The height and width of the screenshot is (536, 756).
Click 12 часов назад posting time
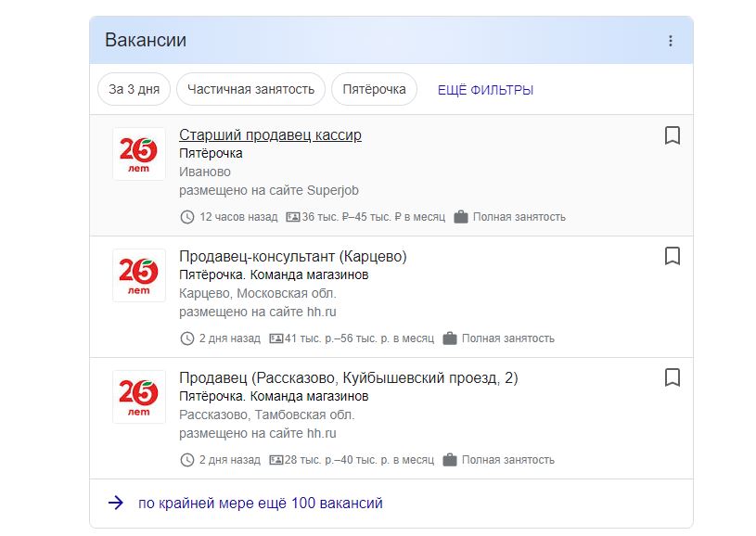[x=238, y=217]
